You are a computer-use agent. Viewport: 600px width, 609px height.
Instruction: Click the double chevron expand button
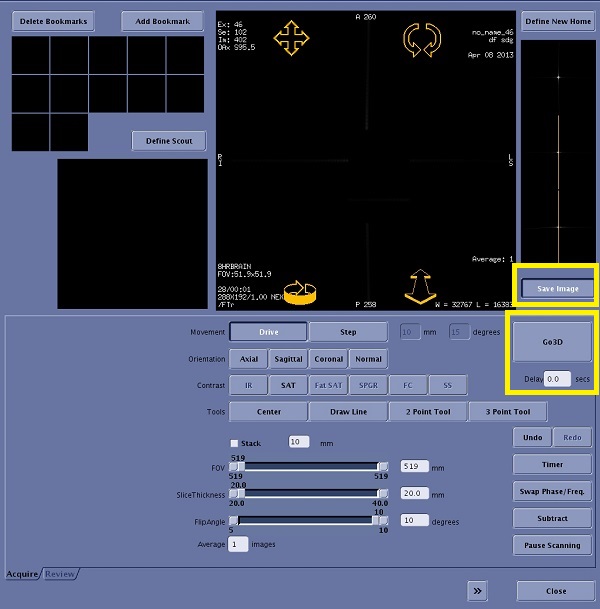coord(478,591)
